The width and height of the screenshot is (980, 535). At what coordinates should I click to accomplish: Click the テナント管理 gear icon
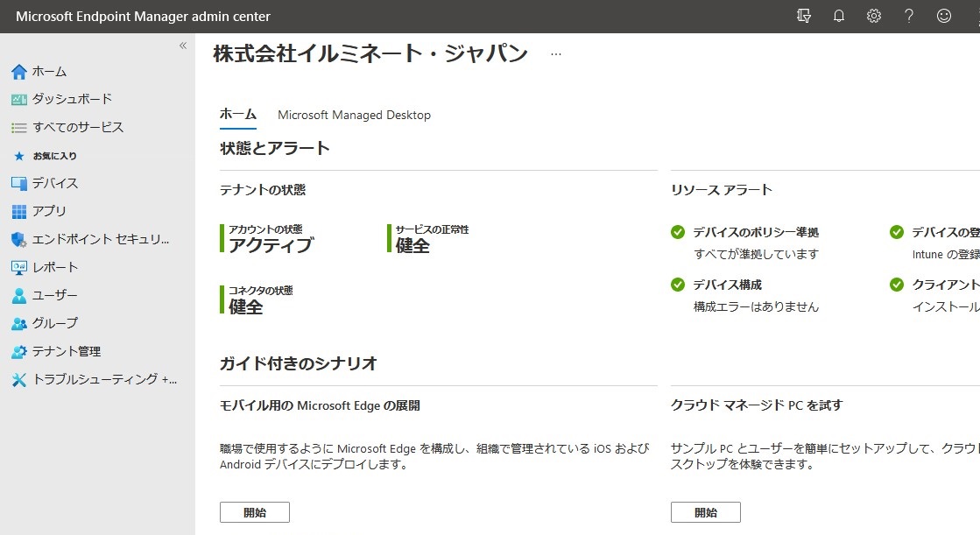coord(19,352)
